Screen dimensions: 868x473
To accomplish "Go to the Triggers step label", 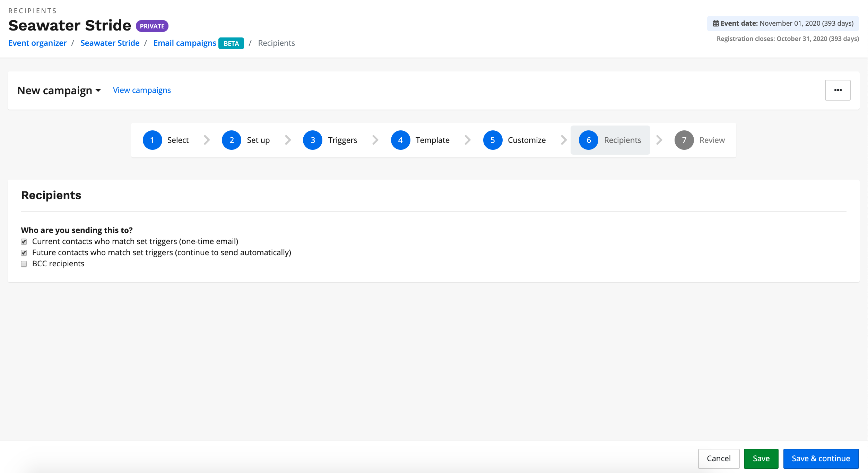I will pyautogui.click(x=342, y=140).
